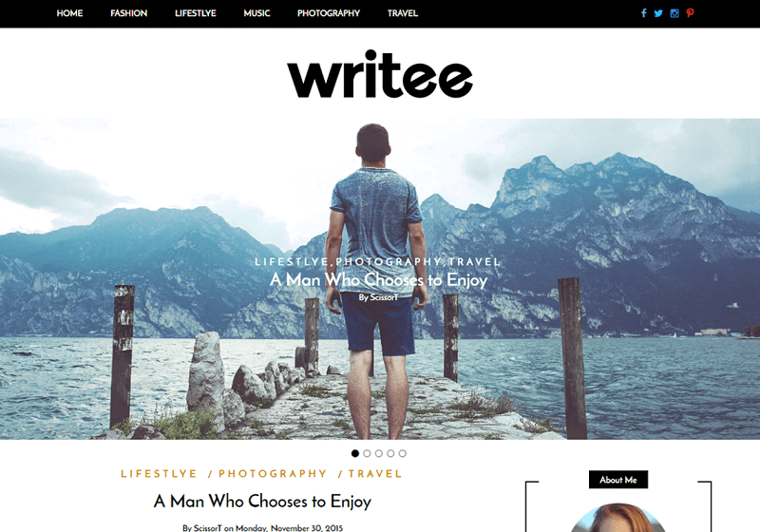Open the LIFESTLYE menu item

point(196,13)
